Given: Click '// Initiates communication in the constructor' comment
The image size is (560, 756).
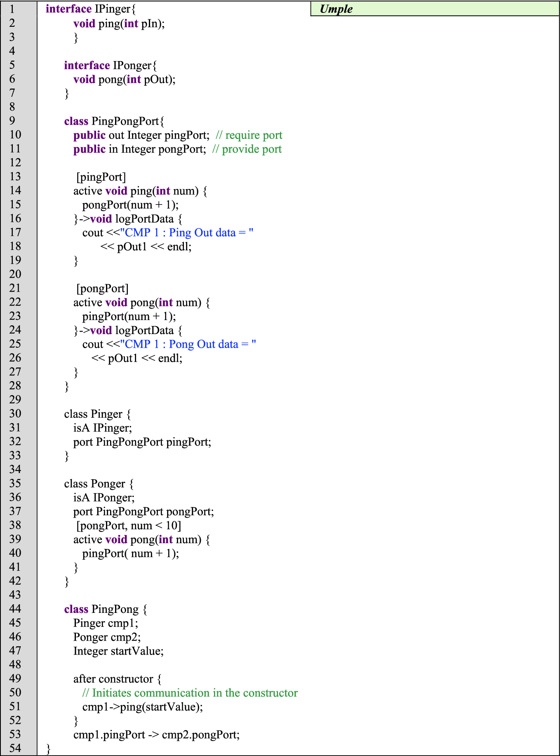Looking at the screenshot, I should pos(190,693).
